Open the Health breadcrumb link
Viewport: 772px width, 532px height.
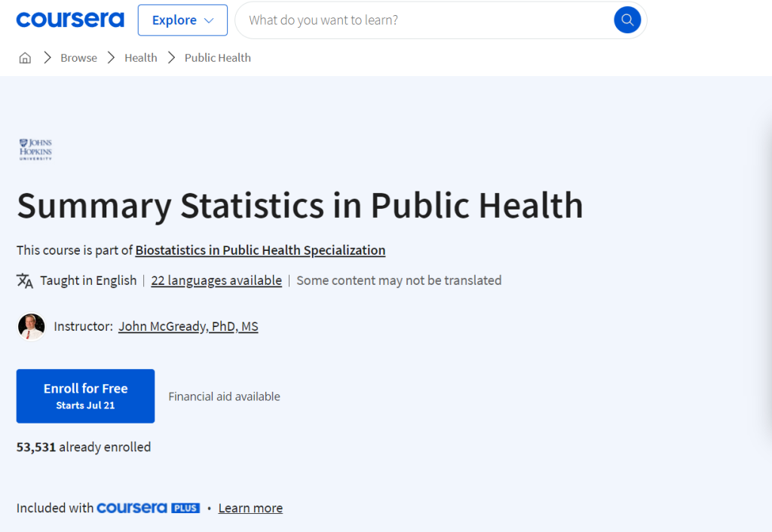coord(141,58)
